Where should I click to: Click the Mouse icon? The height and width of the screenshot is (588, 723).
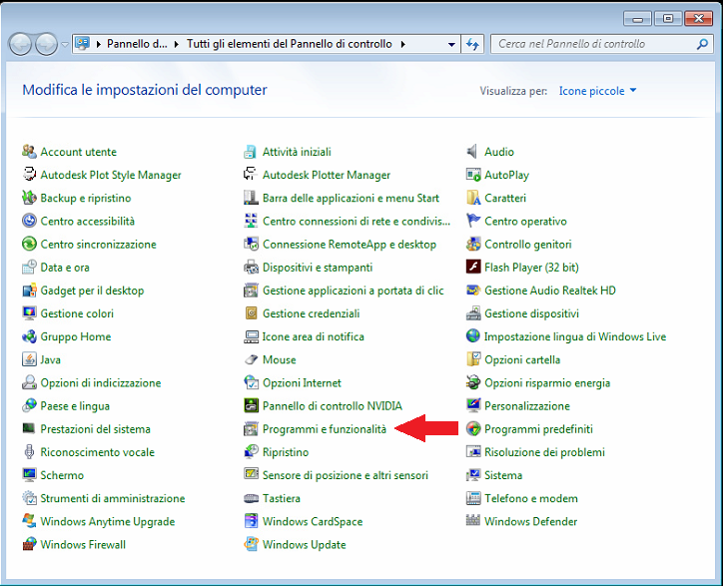point(251,359)
